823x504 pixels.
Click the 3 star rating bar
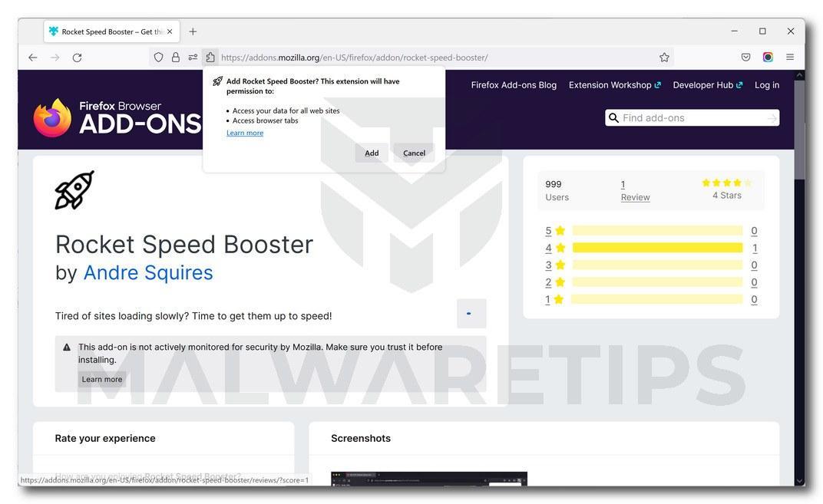[657, 265]
